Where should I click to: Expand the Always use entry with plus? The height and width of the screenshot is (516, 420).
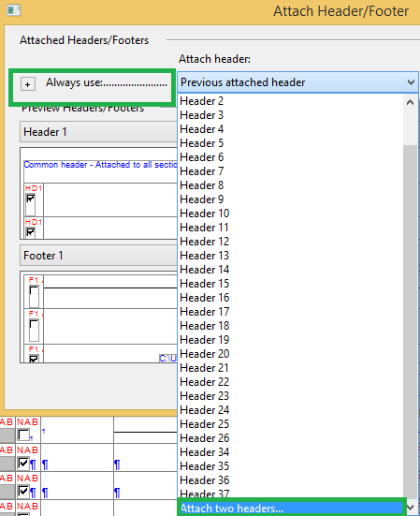(28, 84)
